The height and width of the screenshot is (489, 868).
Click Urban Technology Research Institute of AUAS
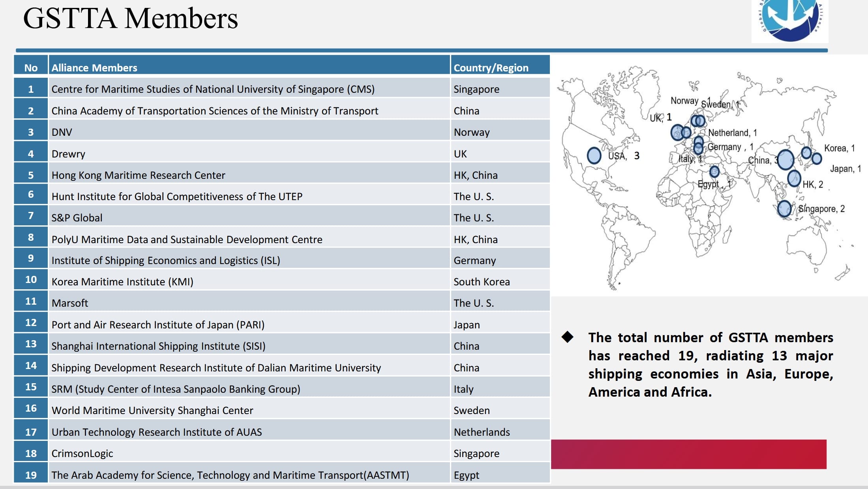157,432
